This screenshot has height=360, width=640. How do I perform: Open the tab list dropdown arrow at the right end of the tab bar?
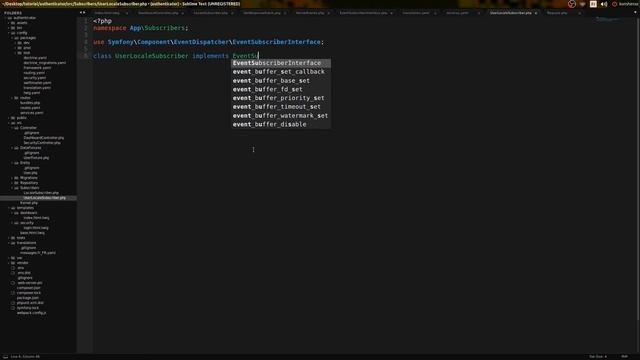tap(635, 13)
